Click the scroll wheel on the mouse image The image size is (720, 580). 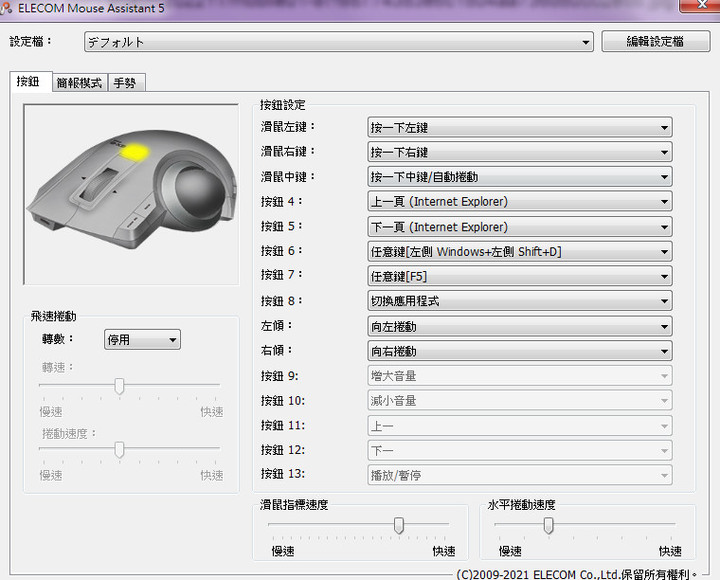click(x=98, y=186)
